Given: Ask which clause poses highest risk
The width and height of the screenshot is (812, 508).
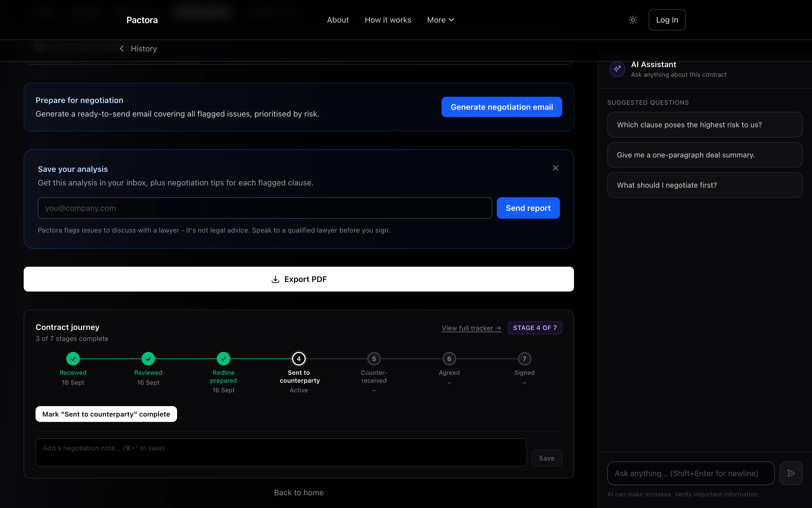Looking at the screenshot, I should [705, 125].
